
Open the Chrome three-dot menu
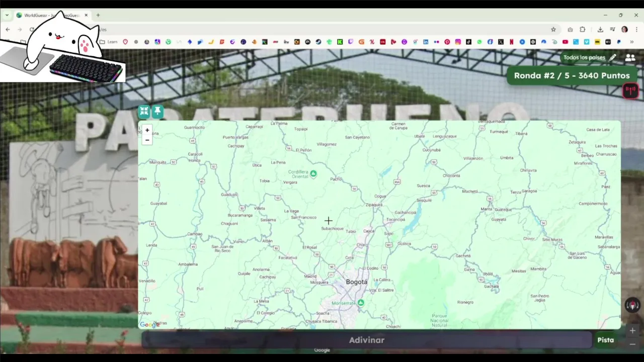tap(636, 30)
